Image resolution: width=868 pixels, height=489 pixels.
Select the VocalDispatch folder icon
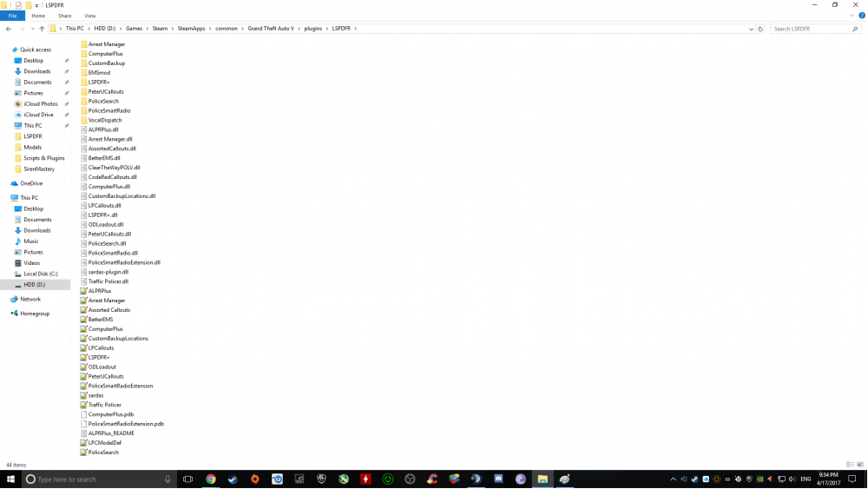[83, 120]
